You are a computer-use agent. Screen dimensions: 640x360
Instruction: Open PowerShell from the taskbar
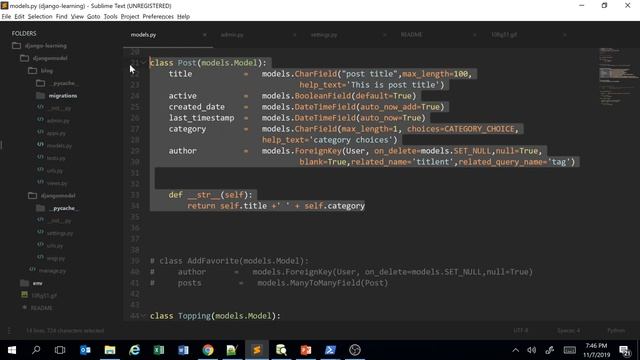[330, 350]
